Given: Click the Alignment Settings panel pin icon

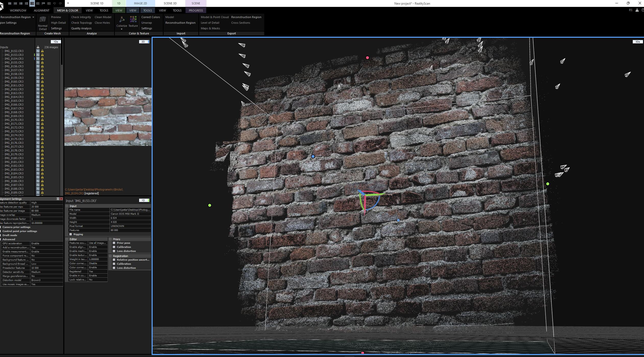Looking at the screenshot, I should [58, 199].
